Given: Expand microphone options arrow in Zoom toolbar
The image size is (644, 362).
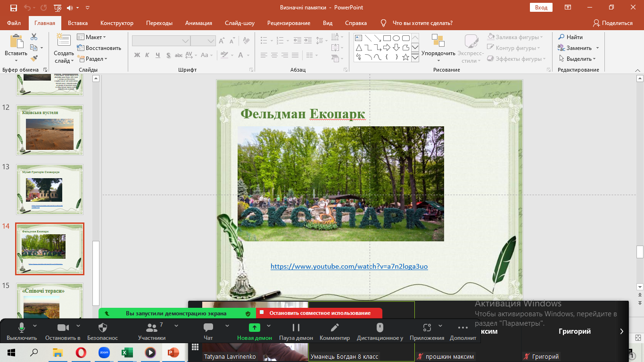Looking at the screenshot, I should coord(34,326).
